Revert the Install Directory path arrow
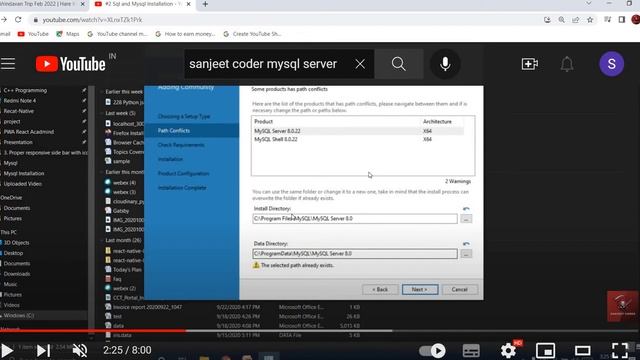The height and width of the screenshot is (360, 640). (x=466, y=209)
